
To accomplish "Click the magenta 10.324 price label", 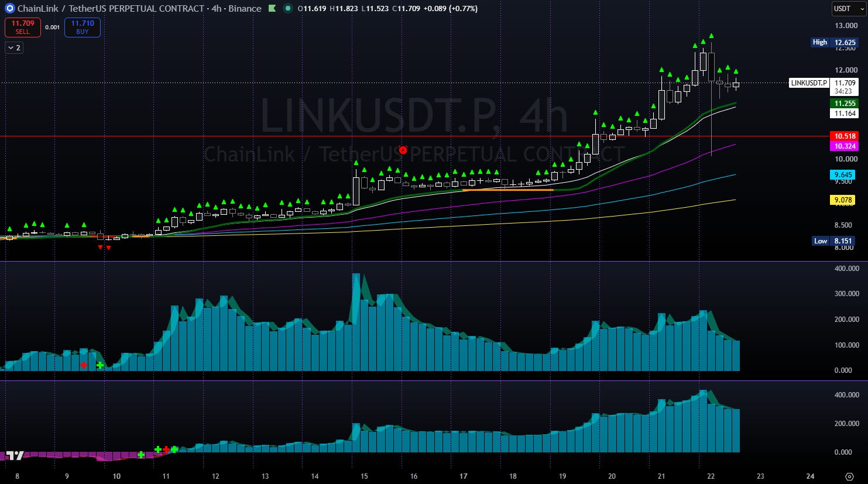I will (845, 146).
